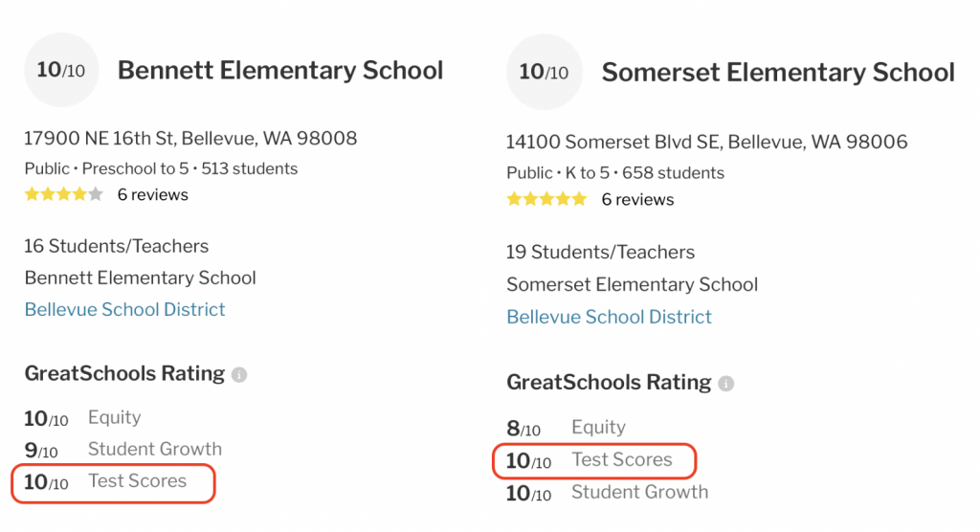Select Somerset's highlighted Test Scores rating
980x532 pixels.
point(594,461)
